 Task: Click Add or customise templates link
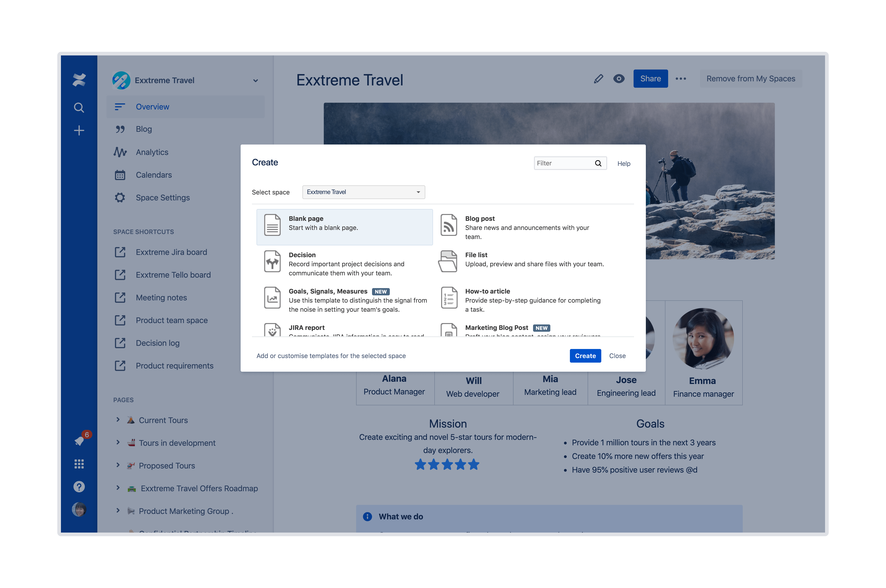pyautogui.click(x=331, y=356)
